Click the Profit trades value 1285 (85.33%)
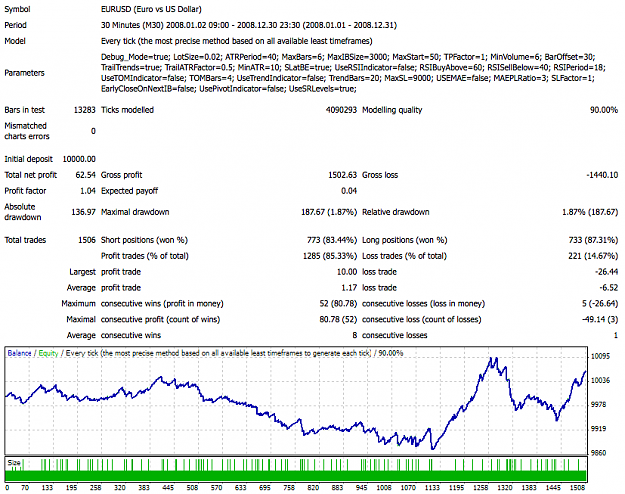Screen dimensions: 625x494 coord(330,256)
